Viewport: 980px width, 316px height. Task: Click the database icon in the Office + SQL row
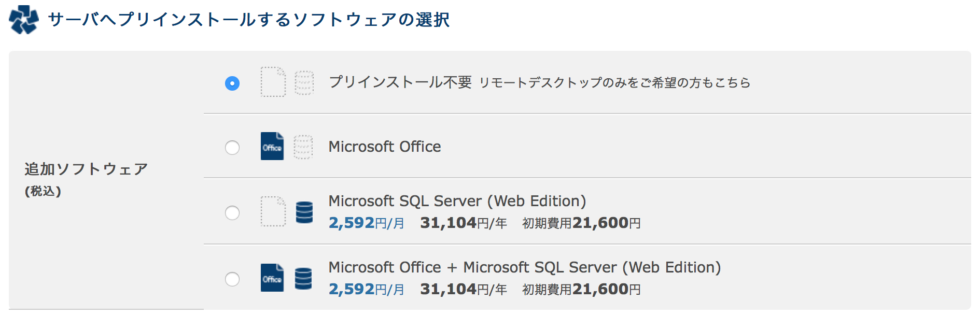(304, 278)
